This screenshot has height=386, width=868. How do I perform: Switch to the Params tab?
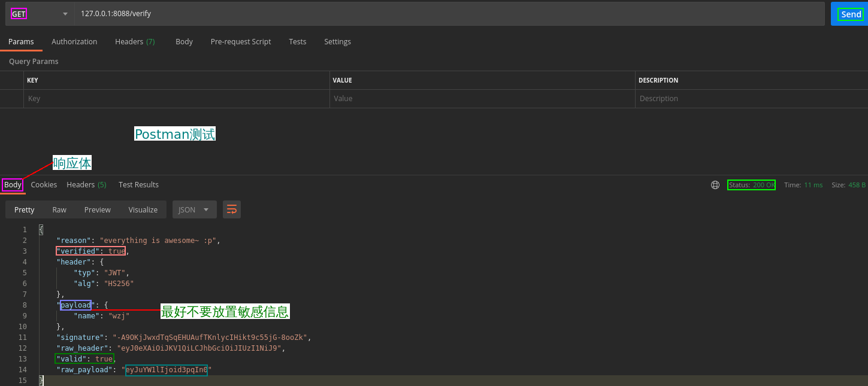coord(21,42)
